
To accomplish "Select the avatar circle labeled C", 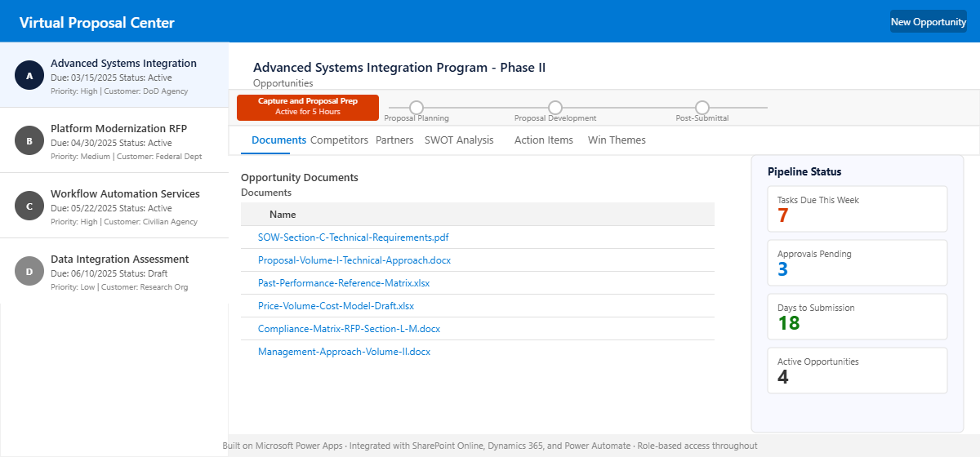I will point(29,206).
